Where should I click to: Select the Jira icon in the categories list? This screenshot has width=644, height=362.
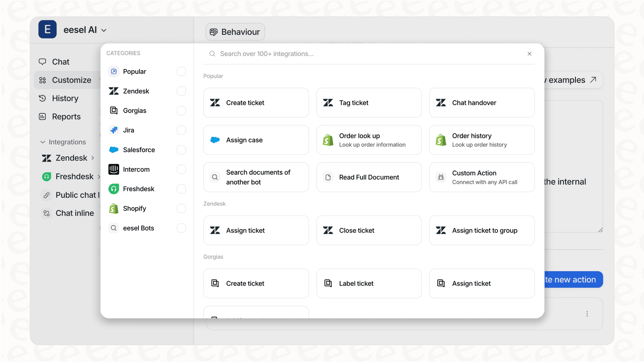[x=113, y=130]
